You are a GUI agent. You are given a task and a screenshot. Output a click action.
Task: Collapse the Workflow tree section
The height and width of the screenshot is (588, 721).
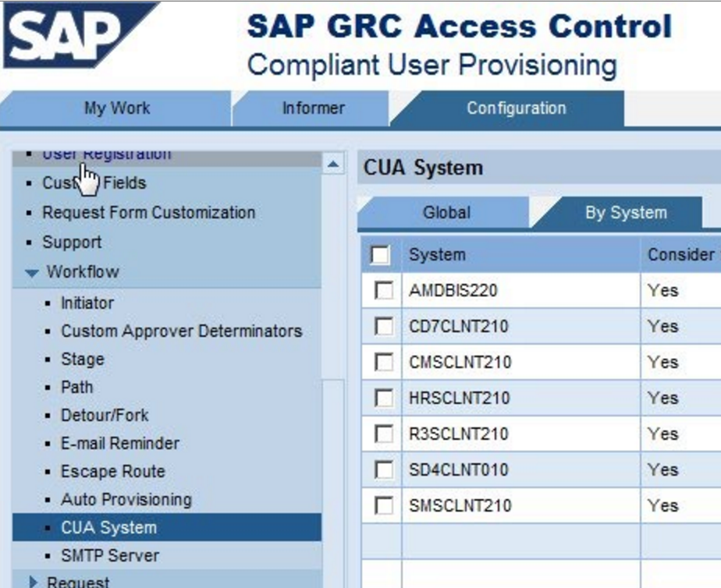point(32,273)
